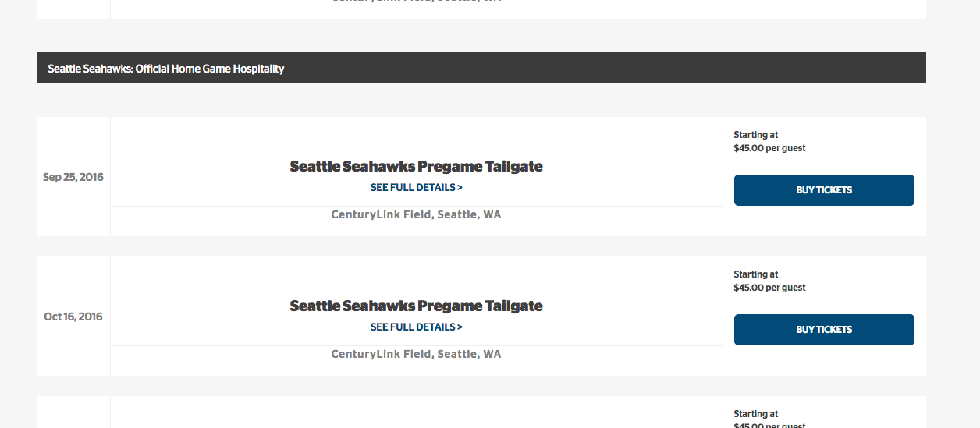Image resolution: width=980 pixels, height=428 pixels.
Task: Click CenturyLink Field venue under Sep 25 event
Action: pos(417,214)
